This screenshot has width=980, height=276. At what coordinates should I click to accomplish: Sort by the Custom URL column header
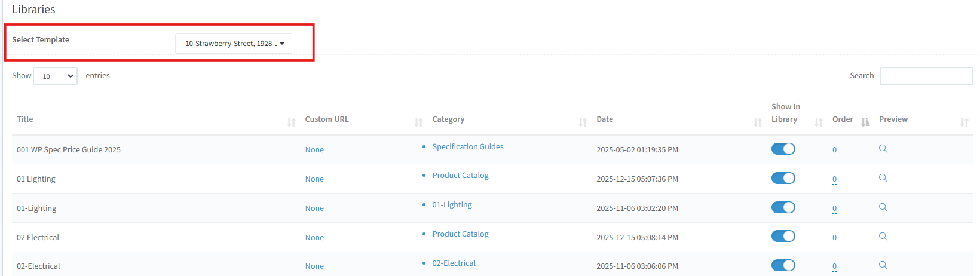pos(327,119)
